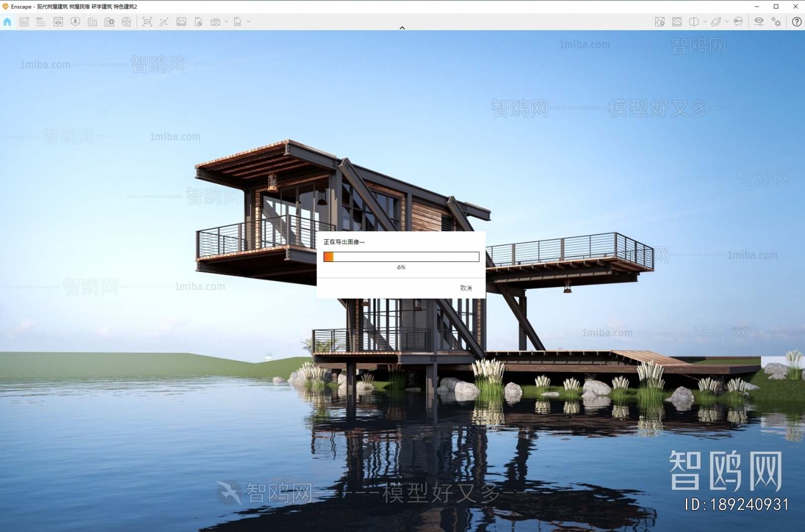Expand the EXE export dropdown arrow
805x532 pixels.
coord(249,22)
